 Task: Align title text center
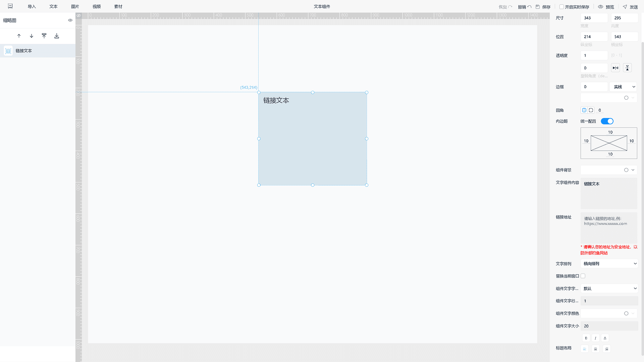click(x=595, y=349)
